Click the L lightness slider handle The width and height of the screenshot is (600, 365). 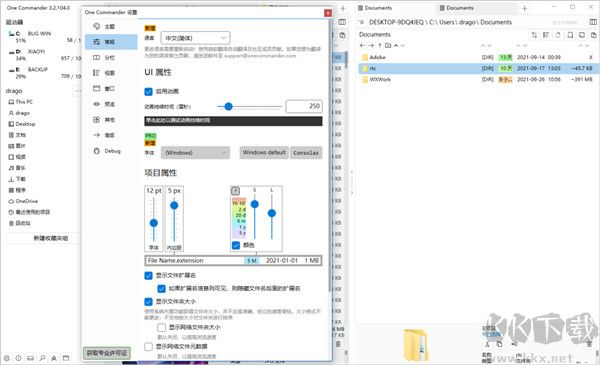[x=272, y=213]
